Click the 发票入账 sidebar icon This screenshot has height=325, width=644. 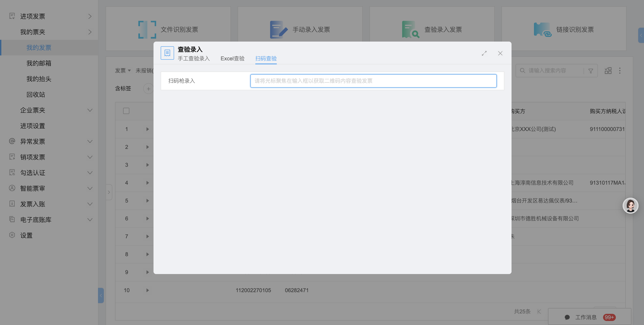(12, 204)
